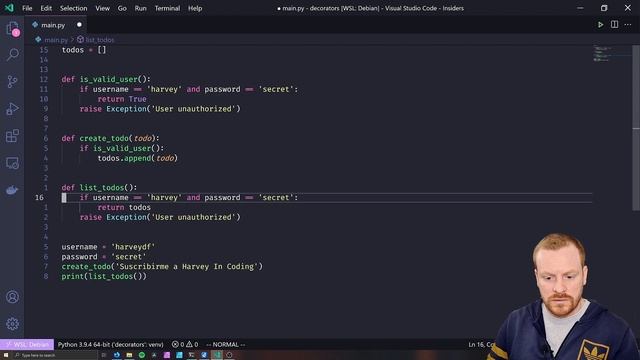The width and height of the screenshot is (640, 360).
Task: Click the "password = 'secret'" assignment line
Action: [104, 257]
